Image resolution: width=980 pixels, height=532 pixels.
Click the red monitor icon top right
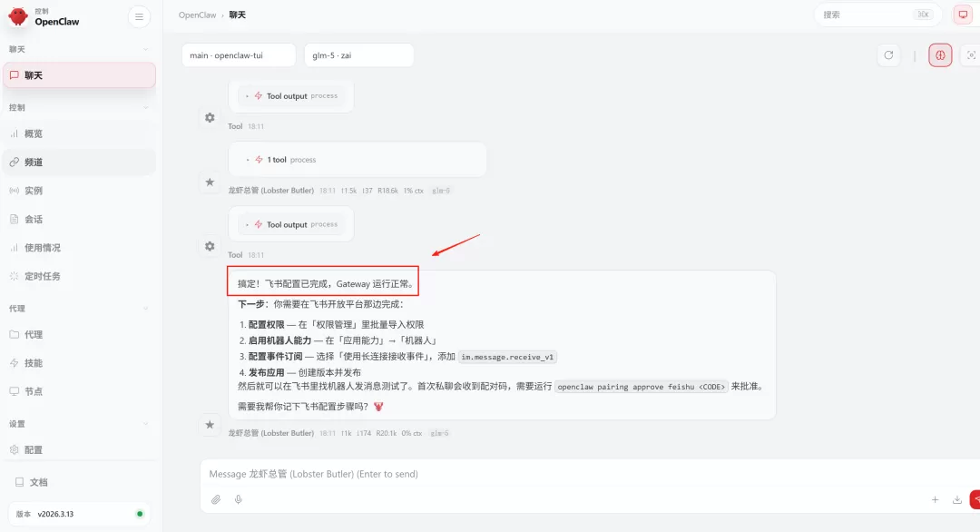pos(963,15)
